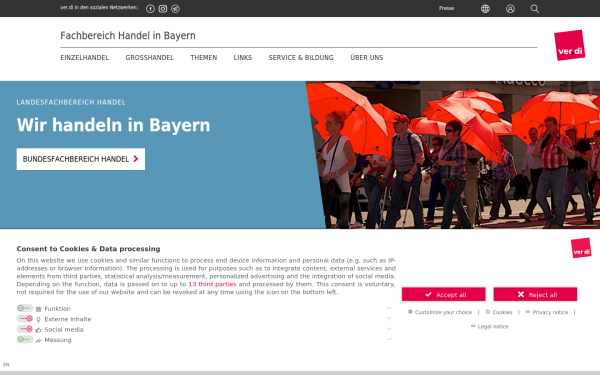Screen dimensions: 600x375
Task: Click the Externe Inhalte pin icon
Action: (38, 320)
